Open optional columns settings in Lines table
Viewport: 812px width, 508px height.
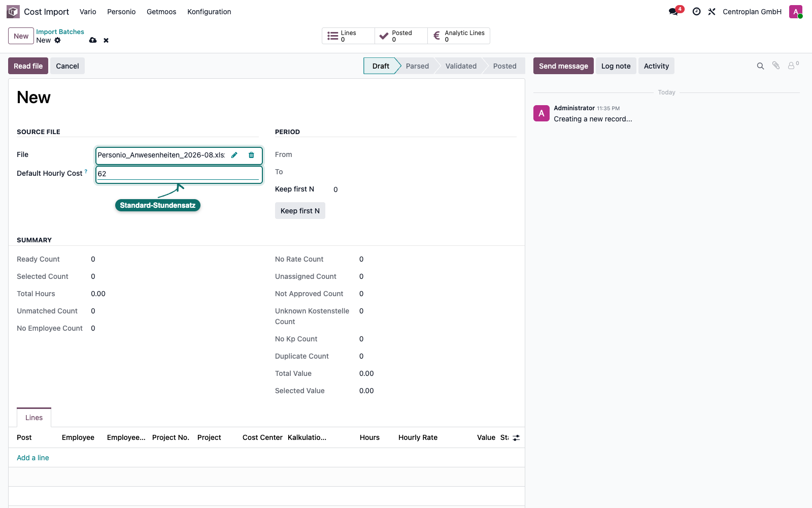(516, 437)
